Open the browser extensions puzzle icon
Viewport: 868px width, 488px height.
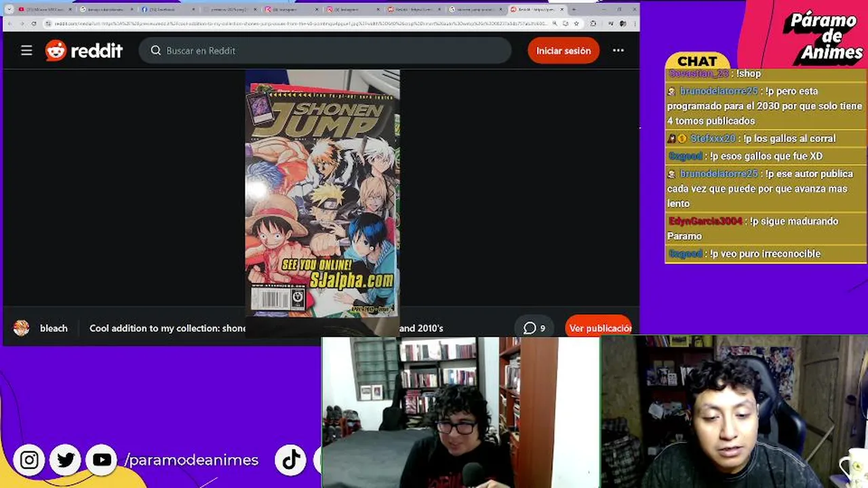pos(593,24)
